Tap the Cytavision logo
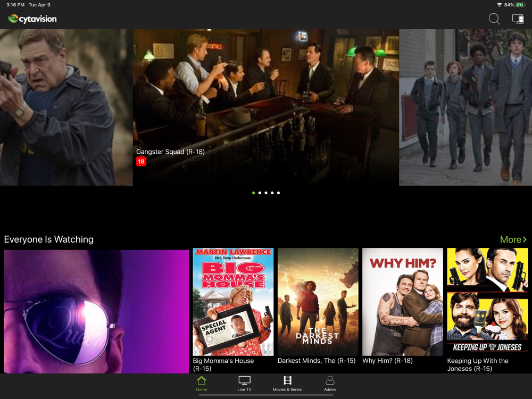The image size is (532, 399). [32, 19]
